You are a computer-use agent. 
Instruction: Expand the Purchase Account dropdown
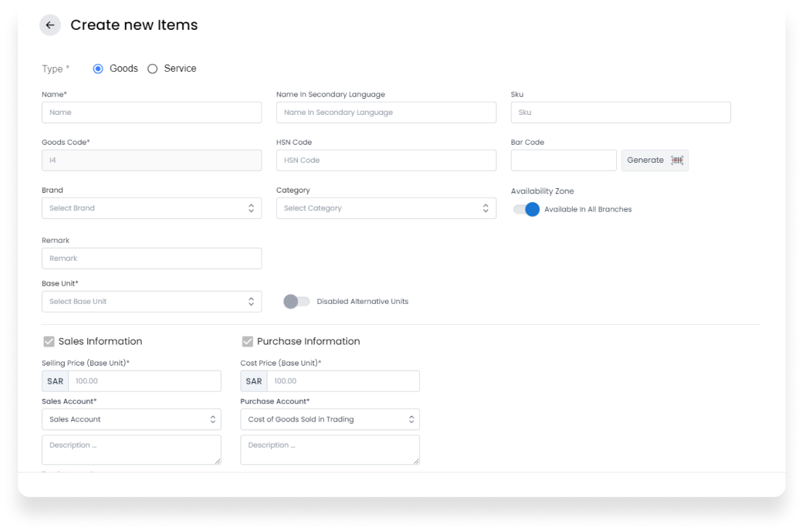pos(330,419)
